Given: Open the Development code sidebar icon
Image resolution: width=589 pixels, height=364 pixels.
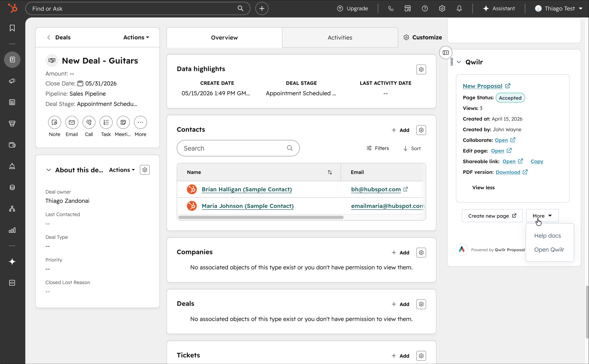Looking at the screenshot, I should (12, 283).
